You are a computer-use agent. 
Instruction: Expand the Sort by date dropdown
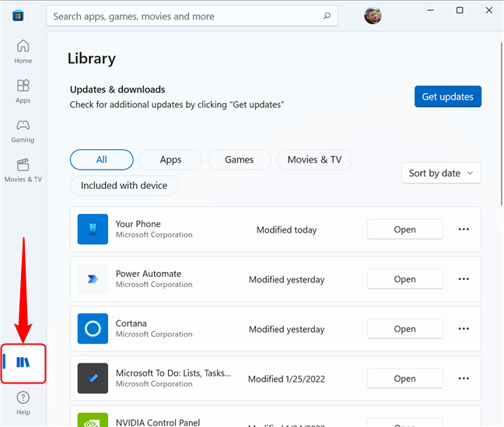(441, 173)
